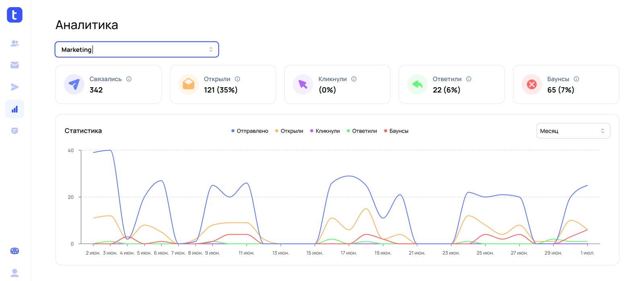
Task: Open the chat bubble sidebar icon
Action: point(14,131)
